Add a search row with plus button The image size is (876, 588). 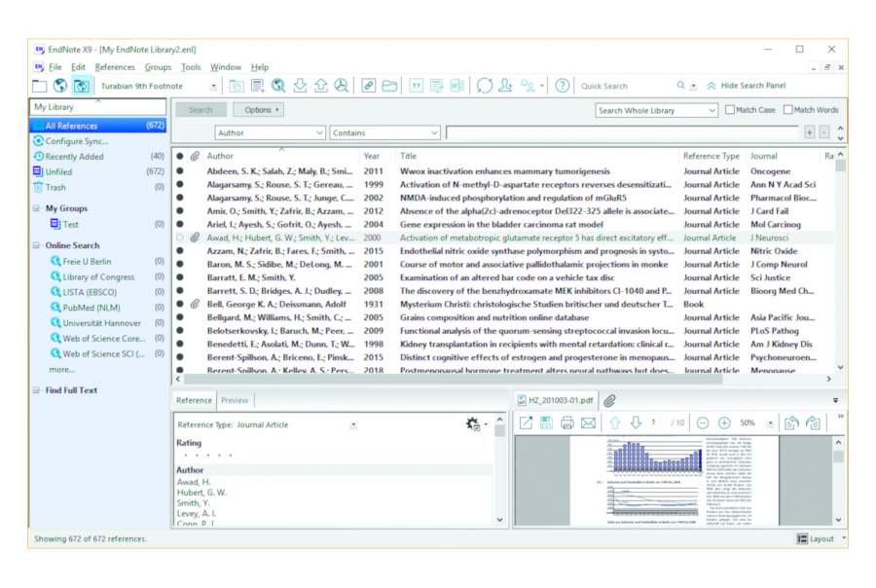point(809,132)
